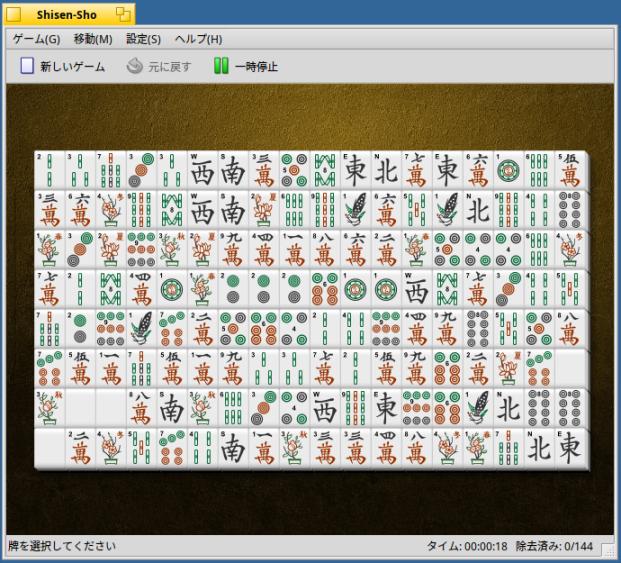Select the 5 characters tile beside 6 bamboo

[x=570, y=170]
